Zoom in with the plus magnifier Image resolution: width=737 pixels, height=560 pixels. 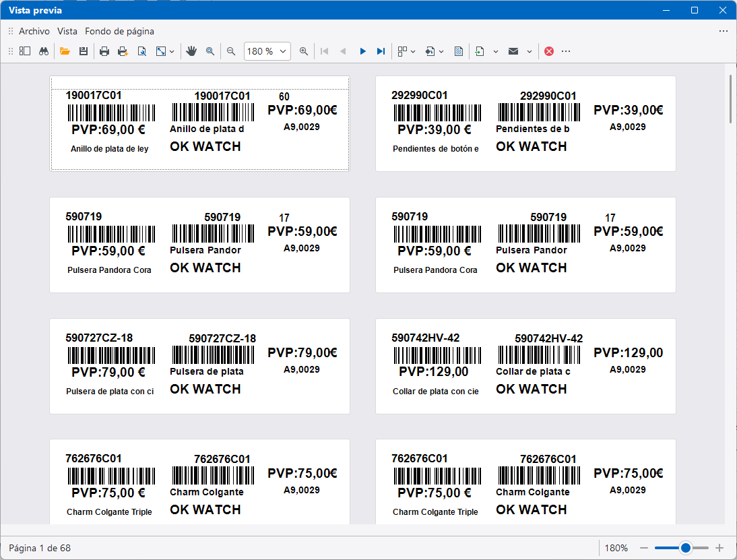tap(304, 51)
